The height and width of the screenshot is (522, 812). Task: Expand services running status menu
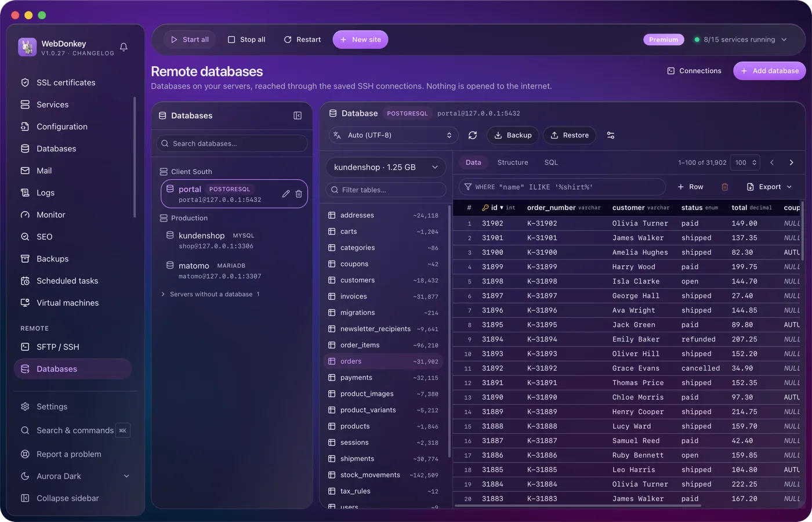click(741, 39)
